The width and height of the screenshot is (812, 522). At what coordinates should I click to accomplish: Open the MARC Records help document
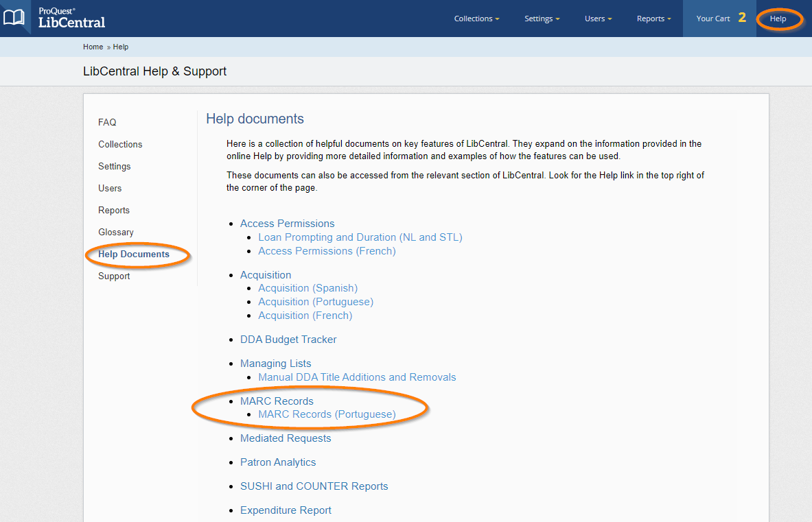(277, 401)
